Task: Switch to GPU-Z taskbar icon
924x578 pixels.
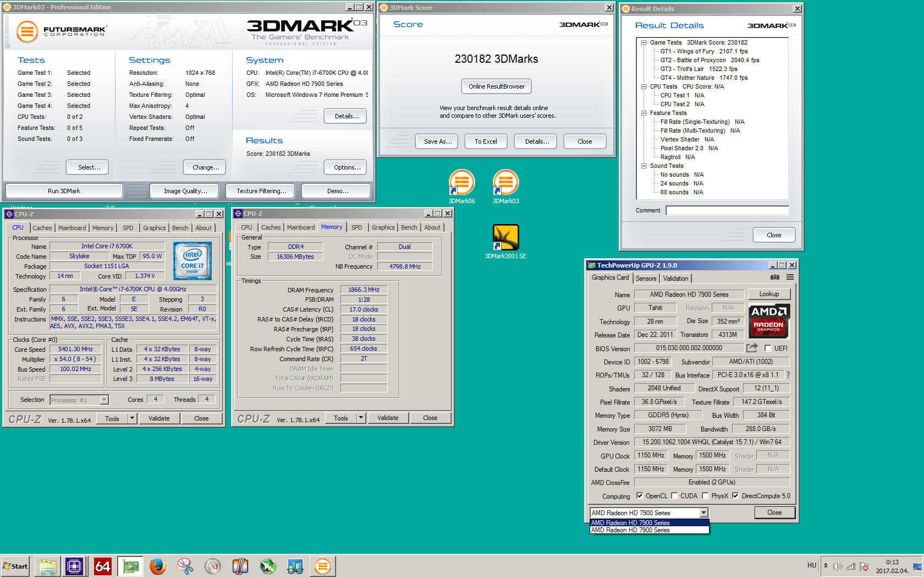Action: 130,566
